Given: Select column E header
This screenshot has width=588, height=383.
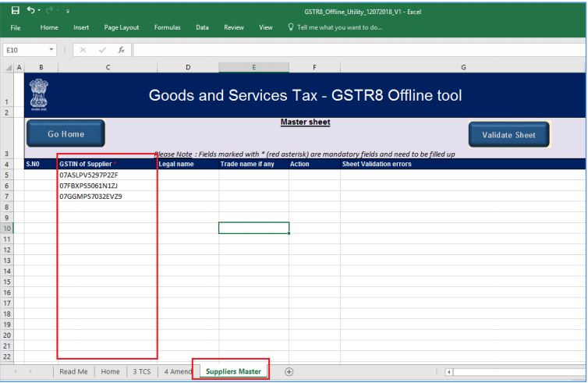Looking at the screenshot, I should click(254, 68).
